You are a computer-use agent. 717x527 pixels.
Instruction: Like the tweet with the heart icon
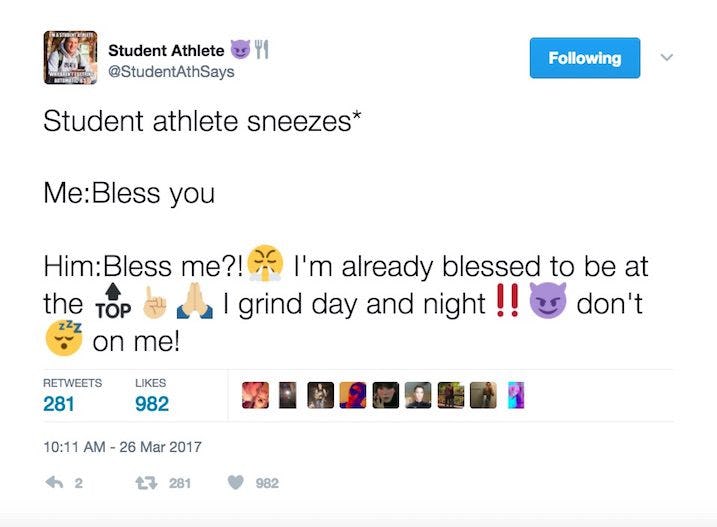237,483
